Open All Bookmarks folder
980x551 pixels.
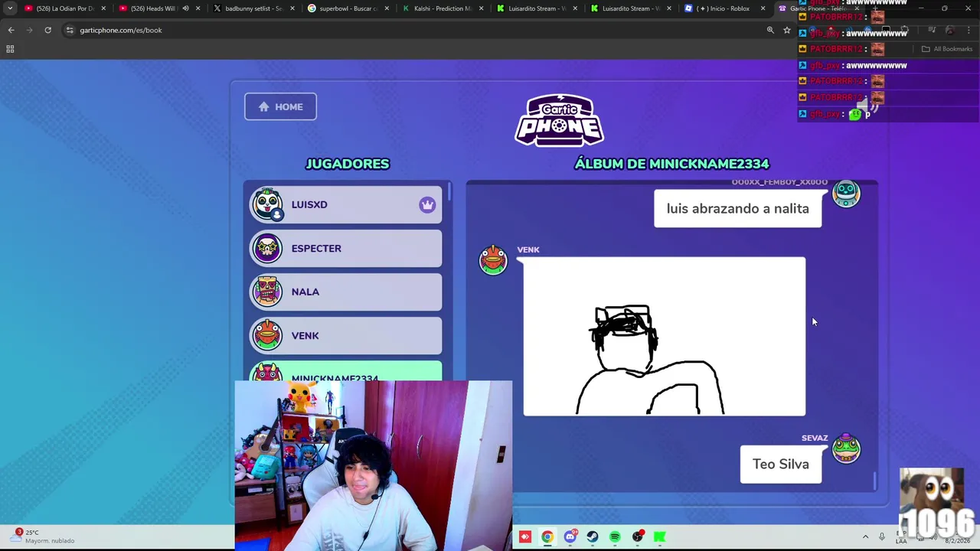coord(947,49)
